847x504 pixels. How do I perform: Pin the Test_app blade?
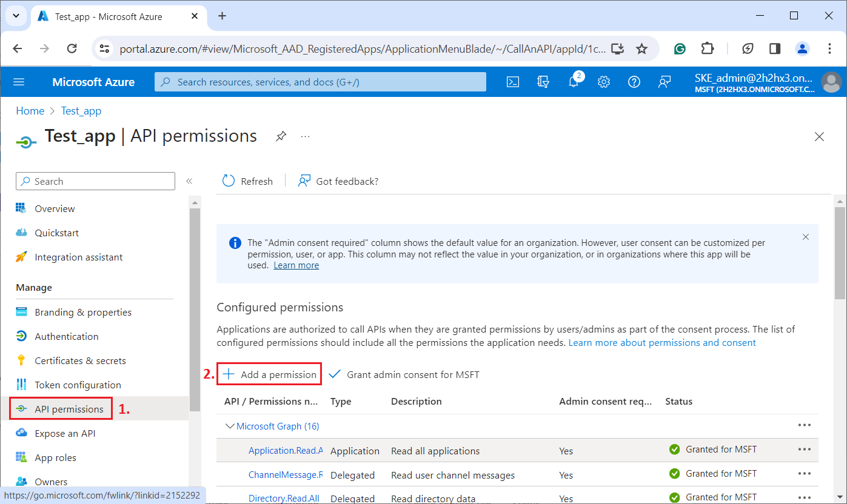pos(281,136)
